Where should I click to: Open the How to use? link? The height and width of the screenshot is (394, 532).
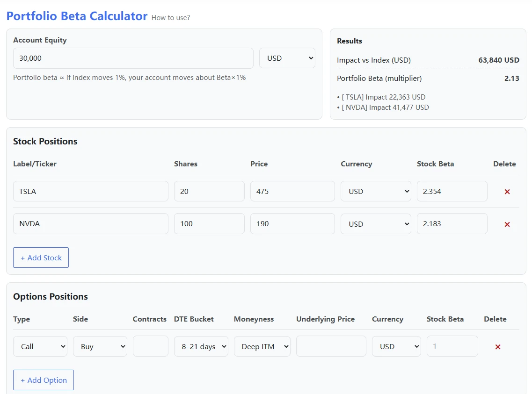(x=171, y=18)
